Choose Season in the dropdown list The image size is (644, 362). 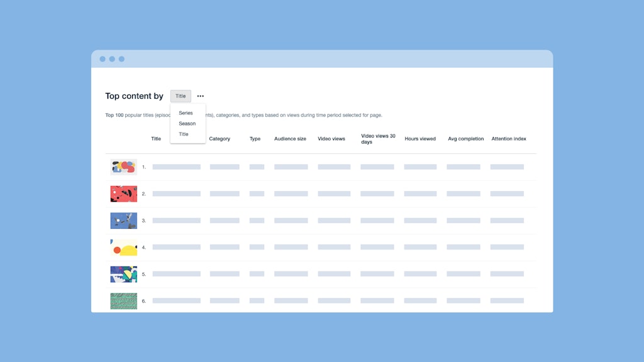pos(187,124)
